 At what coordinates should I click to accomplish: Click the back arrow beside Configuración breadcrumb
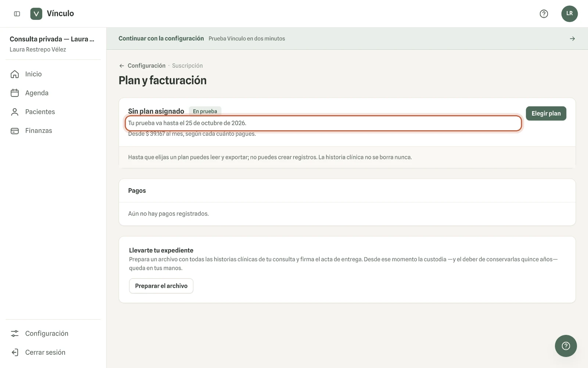pyautogui.click(x=122, y=66)
